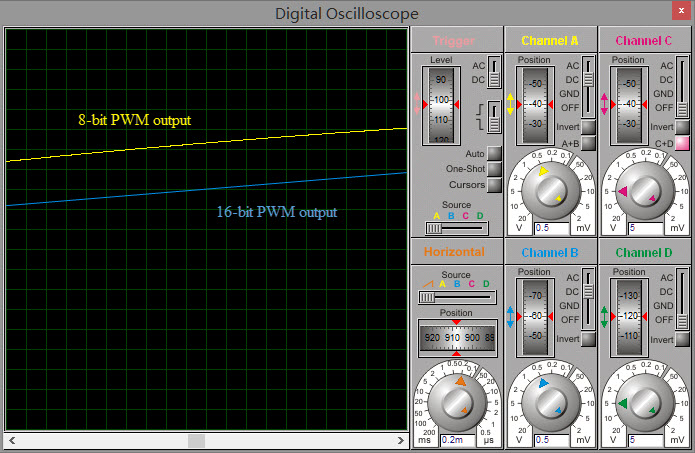695x453 pixels.
Task: Click the timebase 0.2m value field
Action: (x=457, y=440)
